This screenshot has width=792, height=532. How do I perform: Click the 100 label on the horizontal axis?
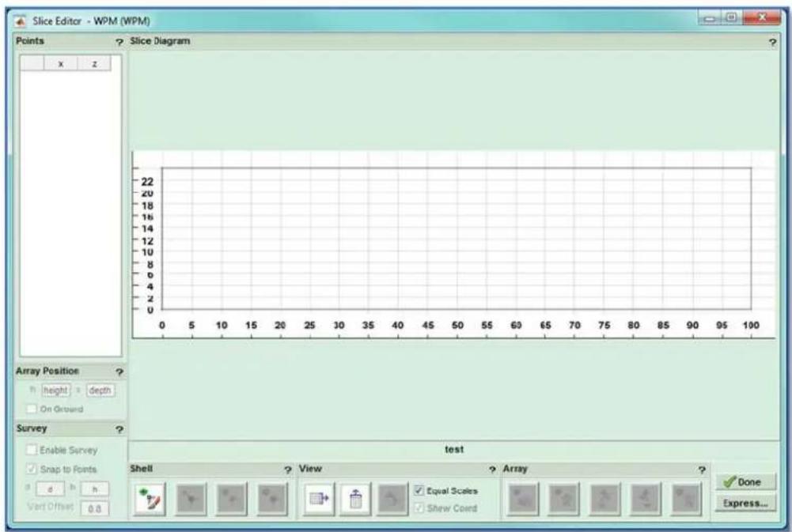click(x=751, y=326)
